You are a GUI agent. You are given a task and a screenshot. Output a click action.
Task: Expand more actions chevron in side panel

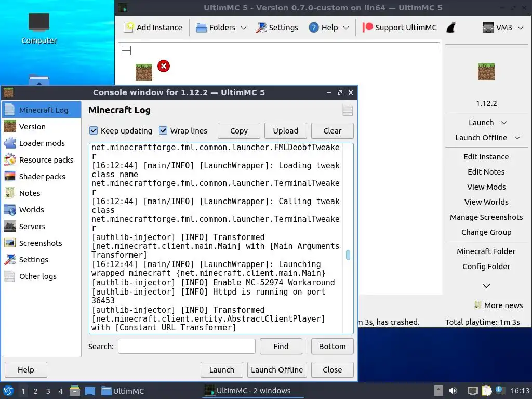[x=486, y=286]
